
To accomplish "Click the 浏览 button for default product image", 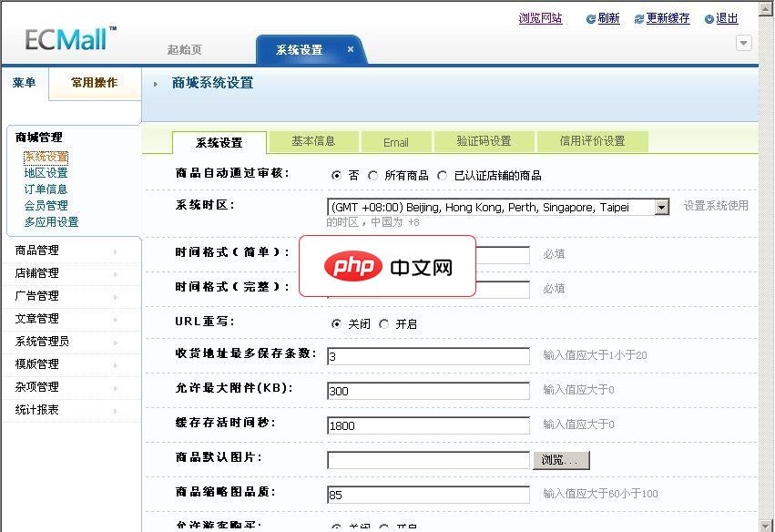I will (560, 460).
